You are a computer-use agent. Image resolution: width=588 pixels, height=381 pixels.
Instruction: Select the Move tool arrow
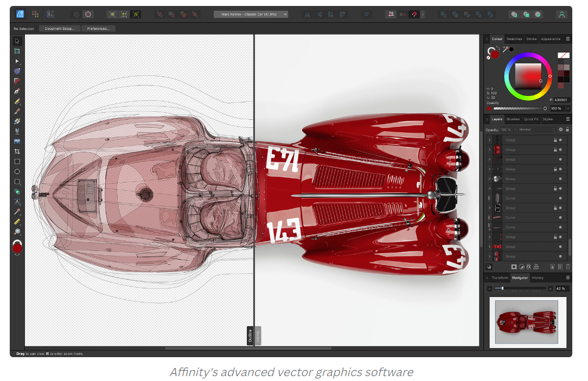pyautogui.click(x=17, y=41)
